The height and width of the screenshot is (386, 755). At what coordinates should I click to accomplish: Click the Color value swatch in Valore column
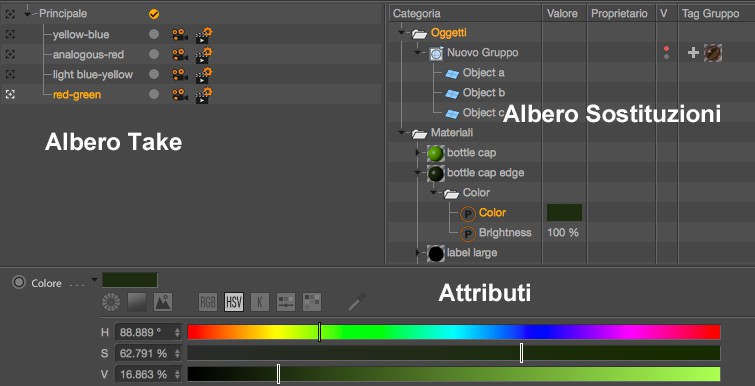tap(564, 213)
